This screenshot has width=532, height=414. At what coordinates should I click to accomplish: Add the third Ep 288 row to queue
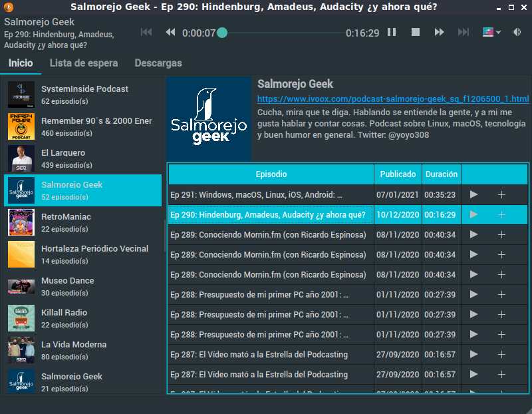[x=501, y=335]
